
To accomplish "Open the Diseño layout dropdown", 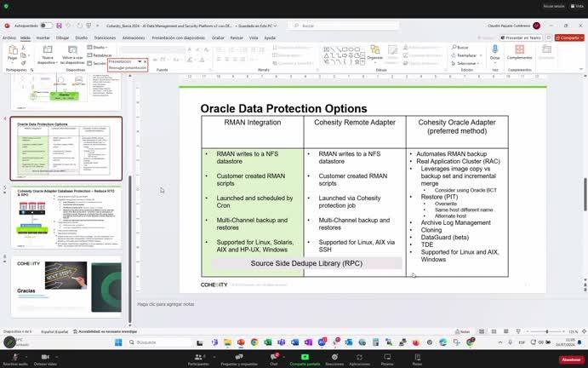I will tap(98, 48).
